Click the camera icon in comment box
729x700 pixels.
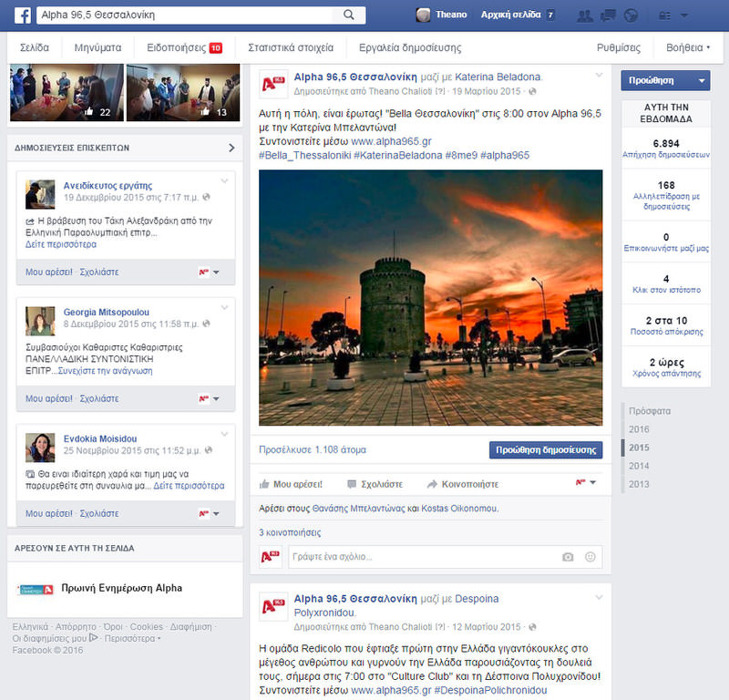pos(568,557)
